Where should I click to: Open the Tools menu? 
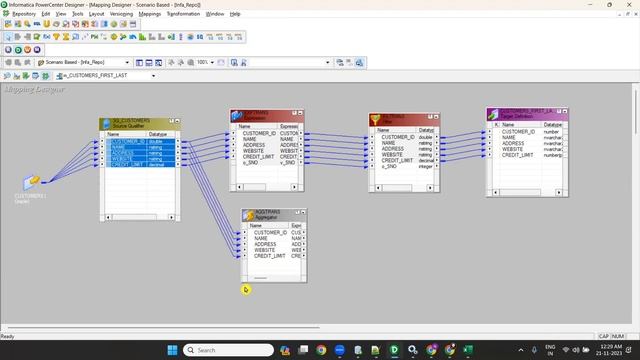(78, 14)
